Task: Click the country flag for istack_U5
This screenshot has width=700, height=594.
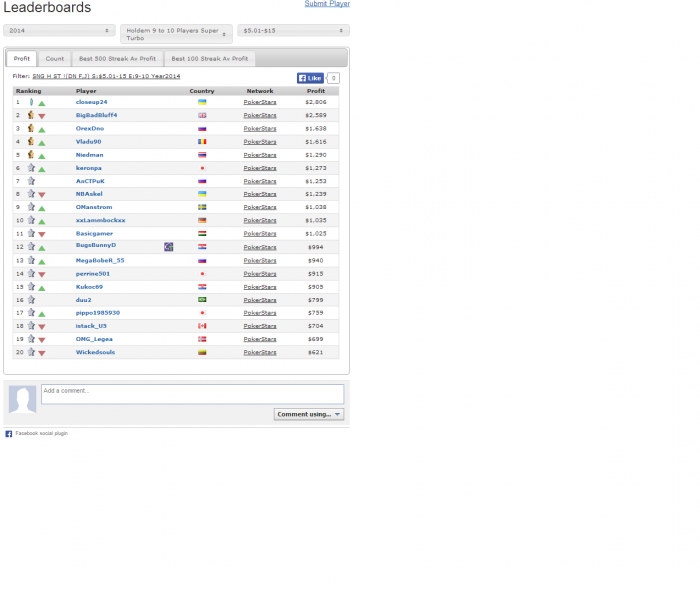Action: pos(202,326)
